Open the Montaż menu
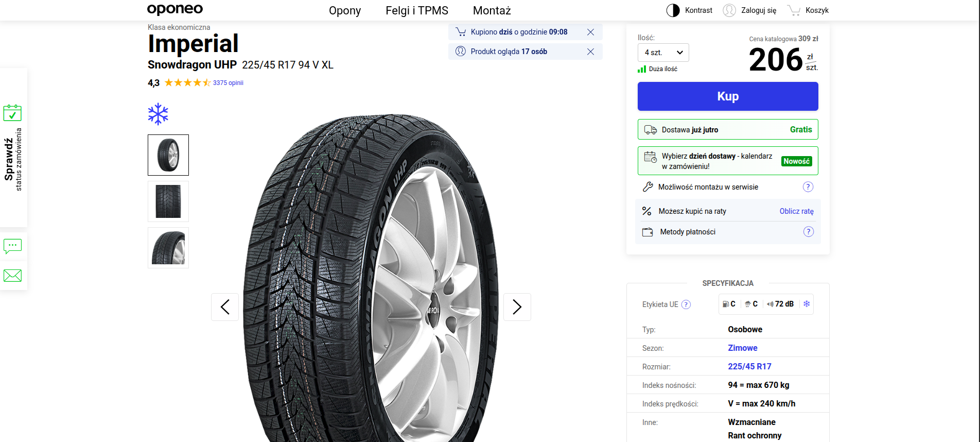 click(x=492, y=11)
